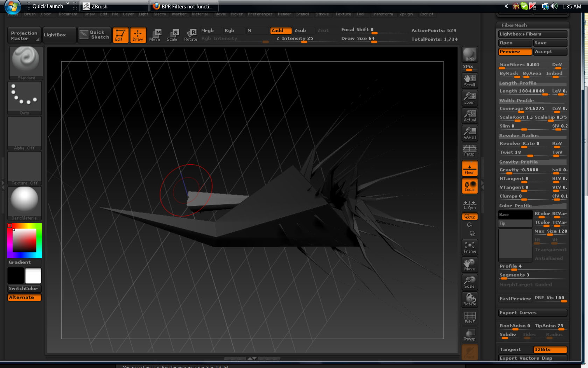
Task: Click the Export Curves button
Action: point(532,313)
